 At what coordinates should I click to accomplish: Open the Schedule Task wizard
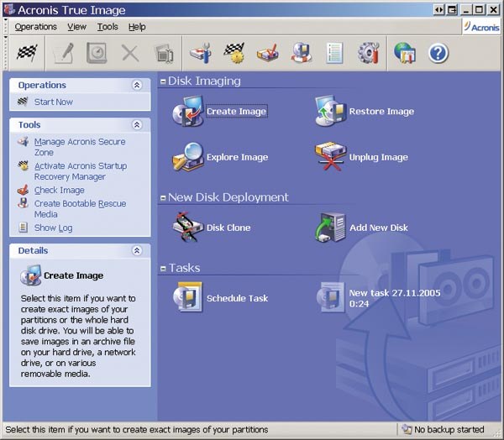tap(187, 298)
